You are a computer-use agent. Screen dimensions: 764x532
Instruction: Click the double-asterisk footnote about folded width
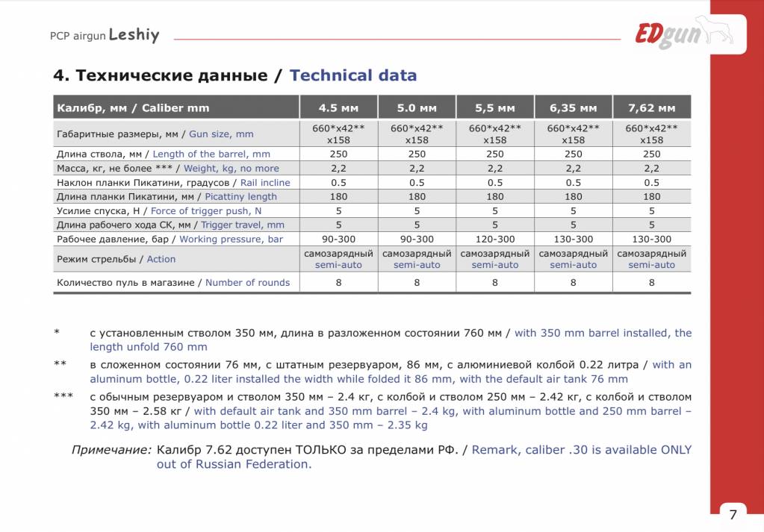[x=373, y=372]
